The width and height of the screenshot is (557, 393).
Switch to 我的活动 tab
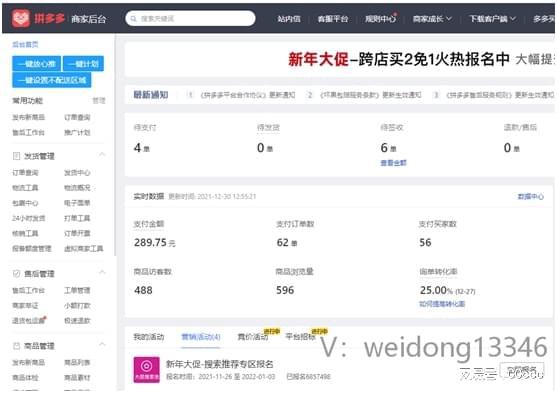(149, 337)
